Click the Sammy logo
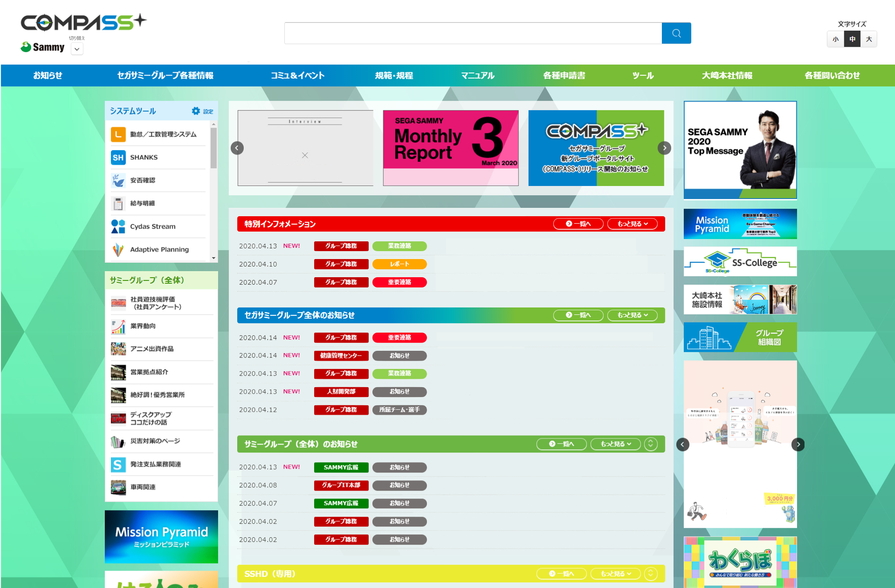The image size is (895, 588). click(42, 47)
